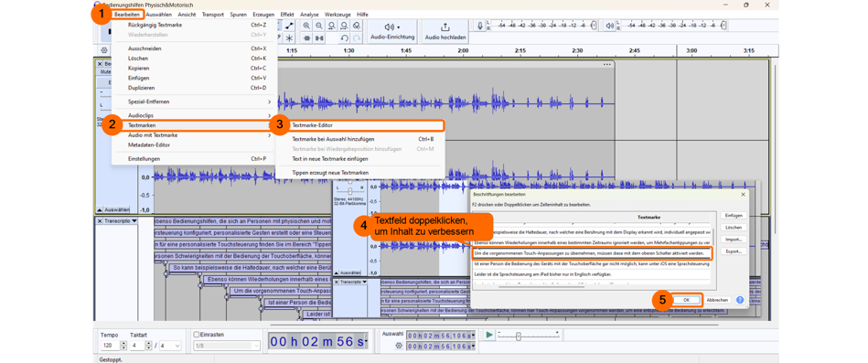868x363 pixels.
Task: Click the Löschen button in dialog
Action: tap(733, 228)
